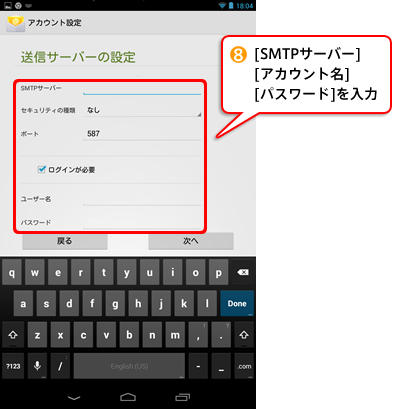Tap the recent apps navigation icon
The height and width of the screenshot is (409, 393).
[182, 397]
